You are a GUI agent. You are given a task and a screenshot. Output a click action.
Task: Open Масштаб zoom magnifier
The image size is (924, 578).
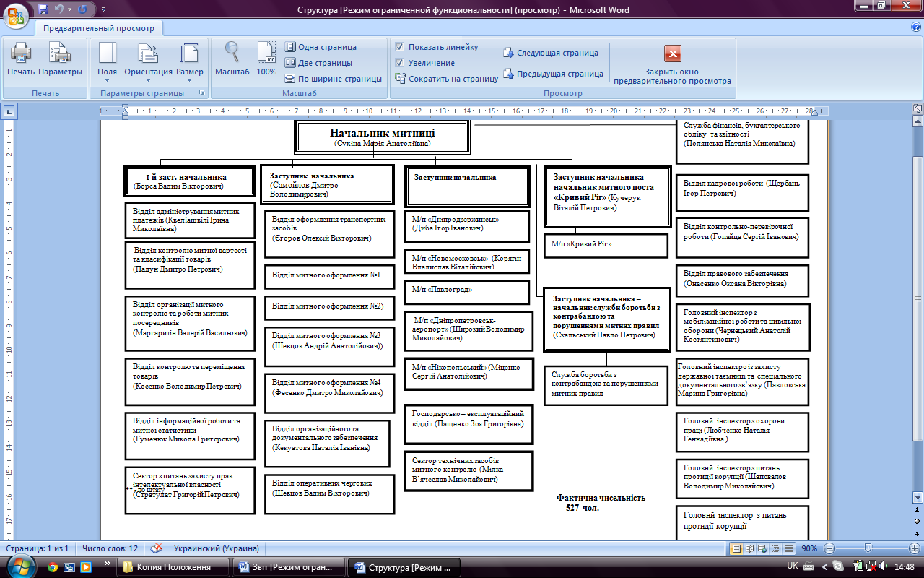pyautogui.click(x=232, y=59)
